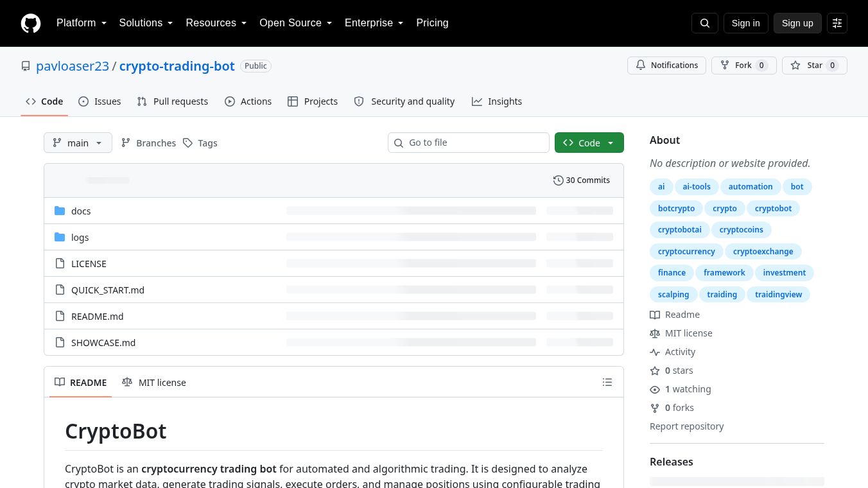Open the Branches link

[x=148, y=143]
